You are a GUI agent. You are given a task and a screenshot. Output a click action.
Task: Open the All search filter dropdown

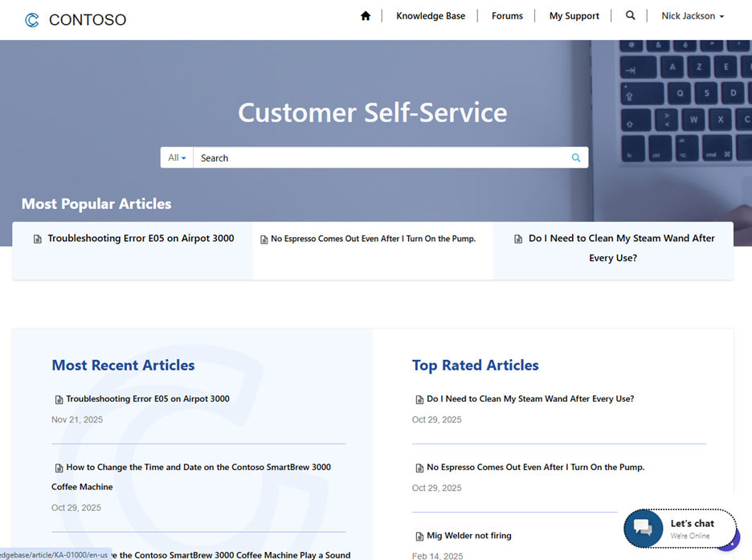point(177,157)
